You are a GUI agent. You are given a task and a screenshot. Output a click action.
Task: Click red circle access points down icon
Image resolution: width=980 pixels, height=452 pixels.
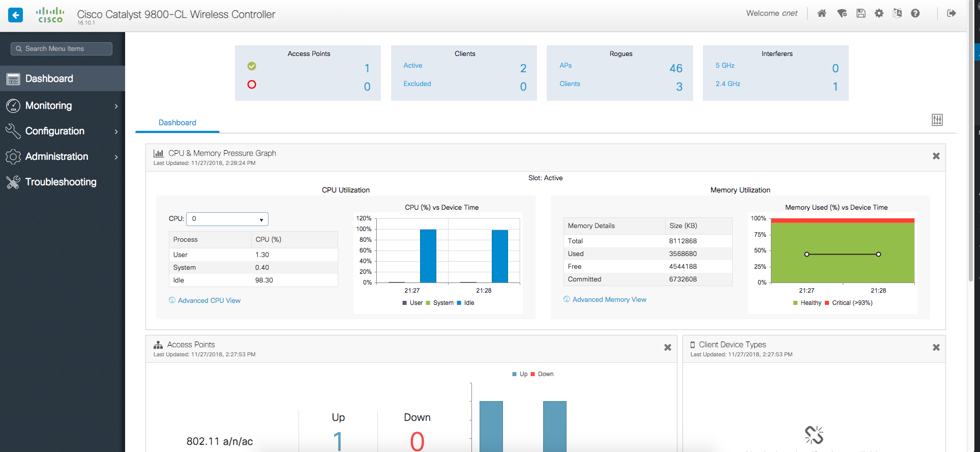(x=252, y=84)
